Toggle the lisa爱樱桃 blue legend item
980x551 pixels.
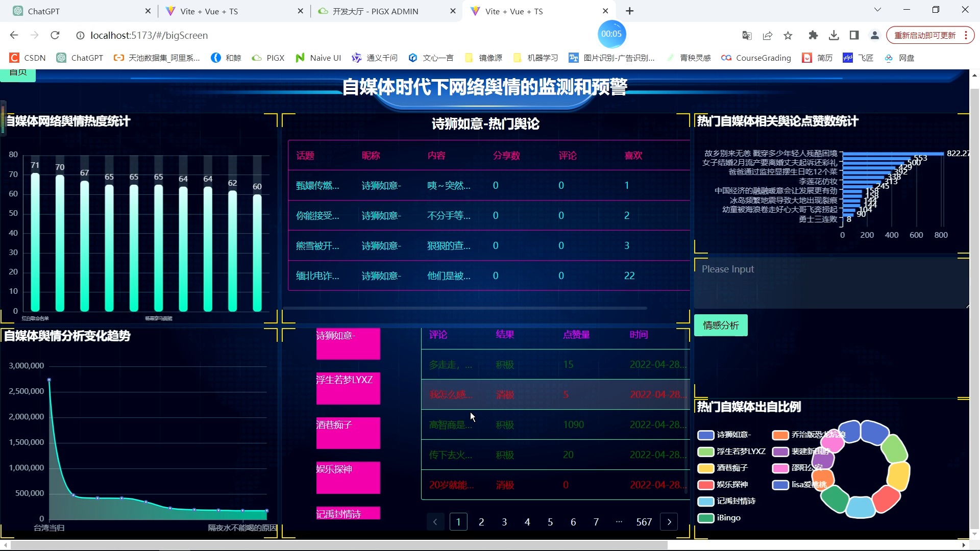[x=799, y=485]
